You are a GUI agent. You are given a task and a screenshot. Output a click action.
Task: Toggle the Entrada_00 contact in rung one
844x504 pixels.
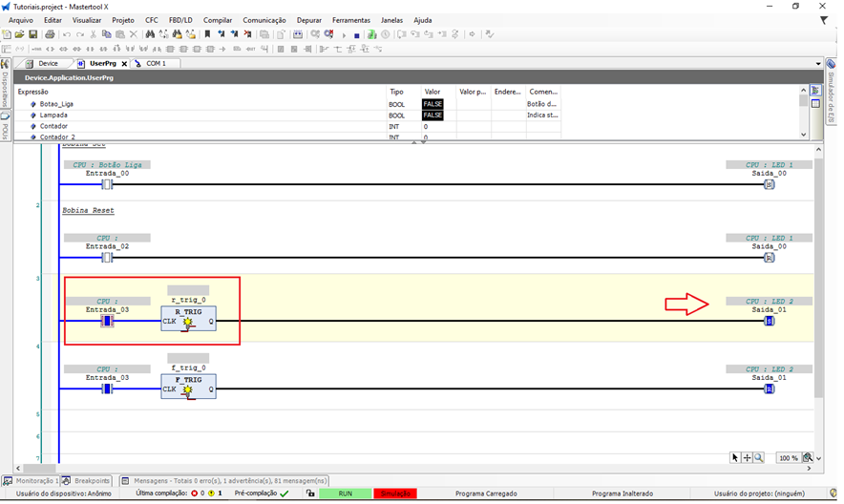(107, 184)
